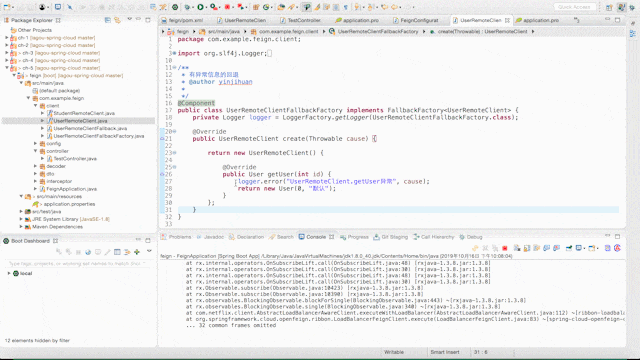Click green plus Add icon in Boot Dashboard
Image resolution: width=640 pixels, height=360 pixels.
(137, 252)
